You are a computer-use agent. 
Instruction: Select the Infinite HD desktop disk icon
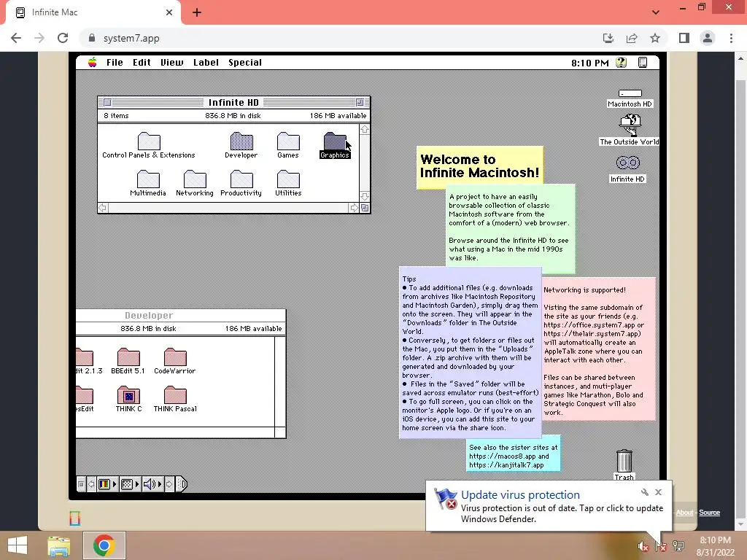(628, 163)
